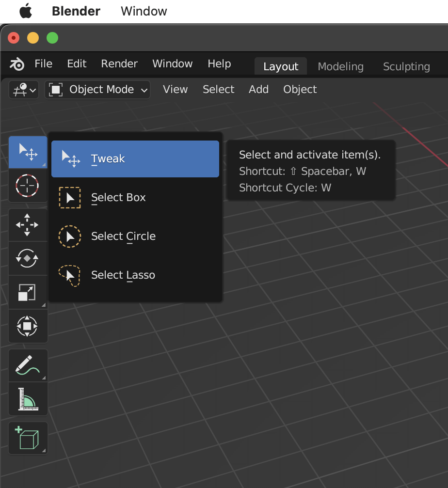Select the 3D Cursor tool

(x=28, y=186)
